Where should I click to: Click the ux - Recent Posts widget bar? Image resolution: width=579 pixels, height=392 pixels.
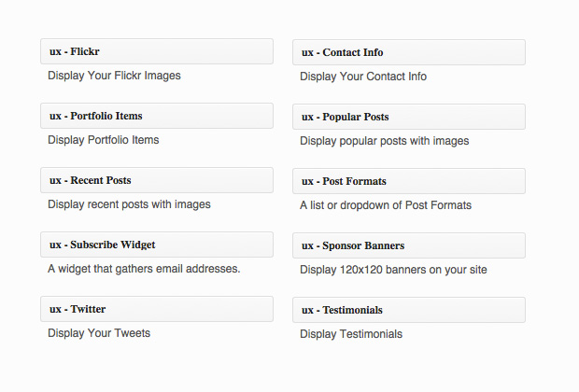pyautogui.click(x=157, y=180)
